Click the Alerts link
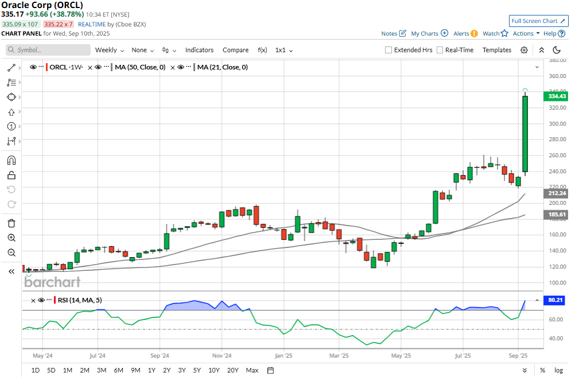The width and height of the screenshot is (579, 392). pyautogui.click(x=465, y=34)
